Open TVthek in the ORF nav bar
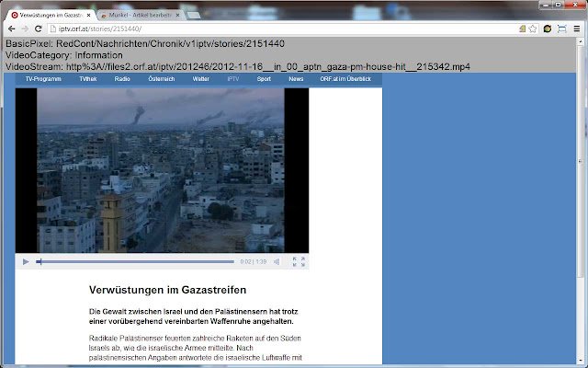588x368 pixels. [x=88, y=79]
